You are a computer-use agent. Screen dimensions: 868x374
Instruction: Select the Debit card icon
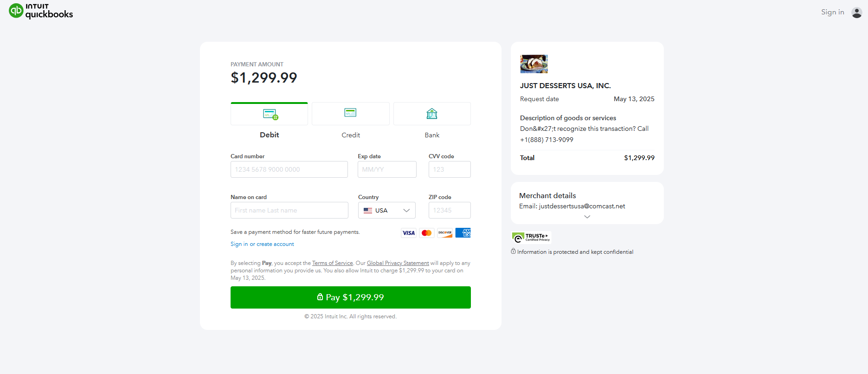coord(269,113)
